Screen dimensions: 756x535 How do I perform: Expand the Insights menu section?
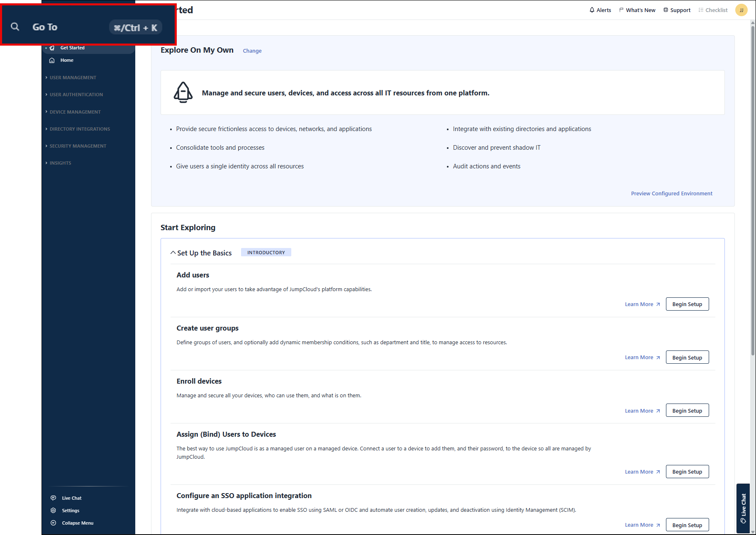pyautogui.click(x=60, y=163)
